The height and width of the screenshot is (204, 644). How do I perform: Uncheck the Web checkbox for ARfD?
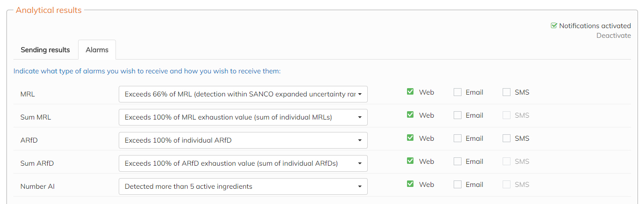click(x=410, y=138)
